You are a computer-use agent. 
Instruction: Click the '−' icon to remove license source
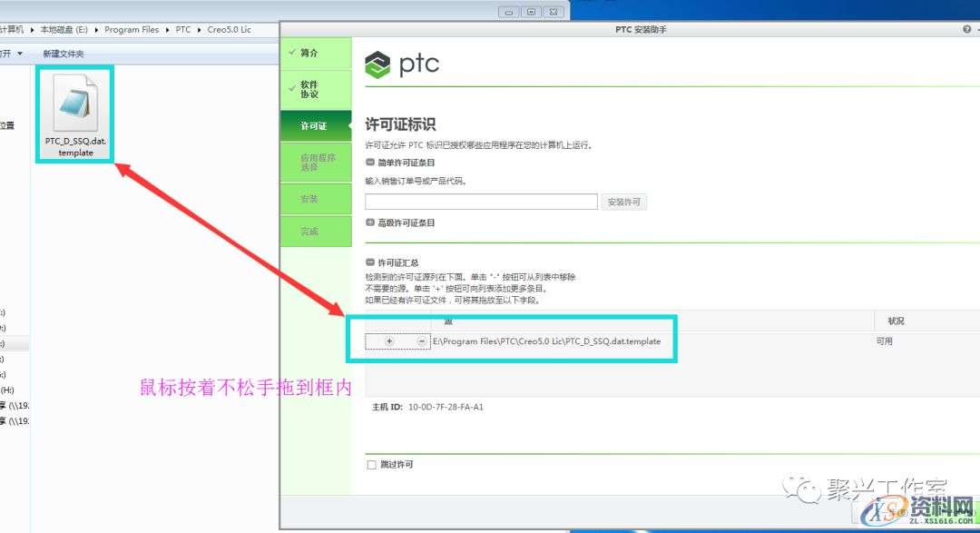[420, 341]
